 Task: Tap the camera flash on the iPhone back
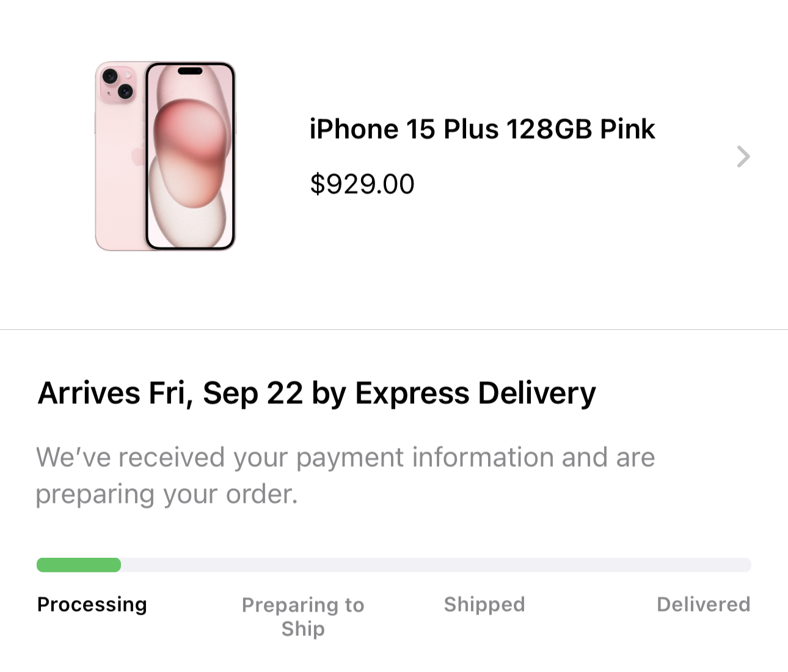point(128,76)
